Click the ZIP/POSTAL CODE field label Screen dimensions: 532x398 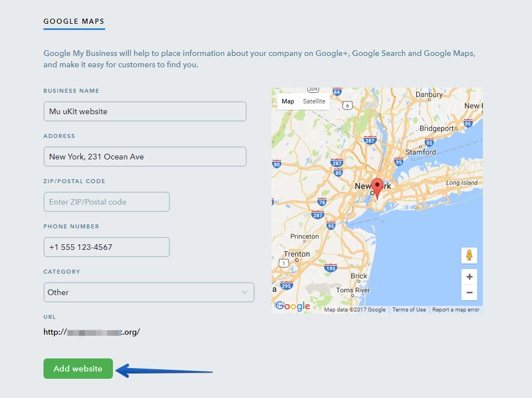click(75, 181)
